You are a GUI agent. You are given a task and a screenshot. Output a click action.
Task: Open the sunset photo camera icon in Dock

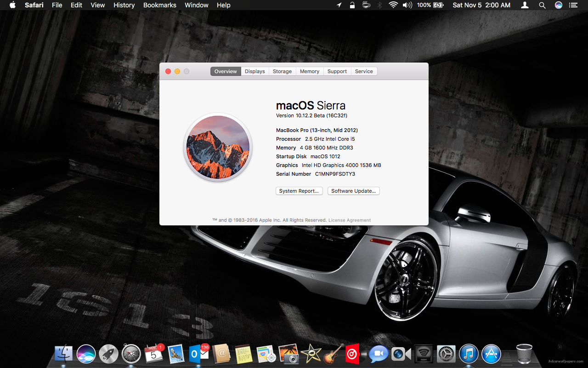pos(288,354)
